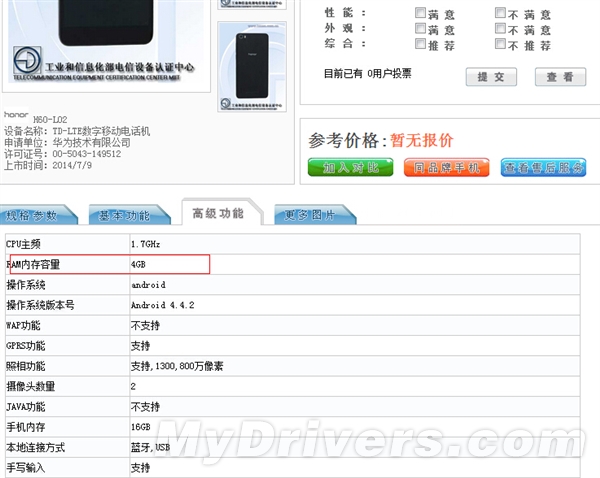Click the RAM内存容量 label

tap(33, 264)
